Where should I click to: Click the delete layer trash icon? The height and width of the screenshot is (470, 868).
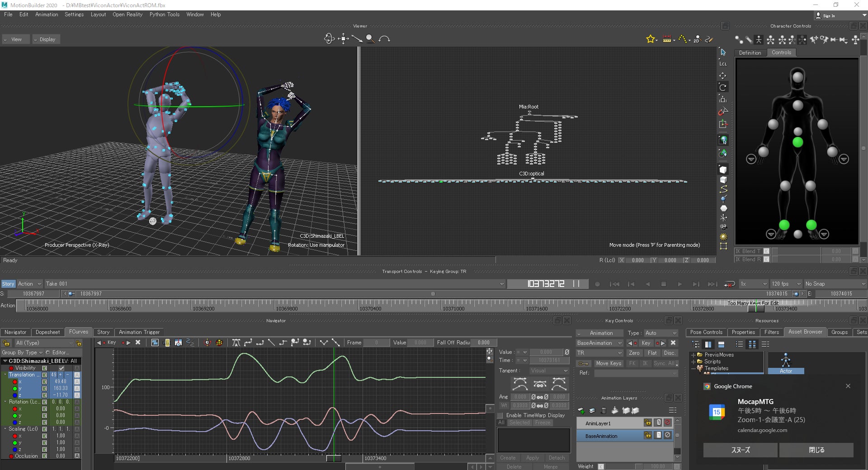(603, 410)
